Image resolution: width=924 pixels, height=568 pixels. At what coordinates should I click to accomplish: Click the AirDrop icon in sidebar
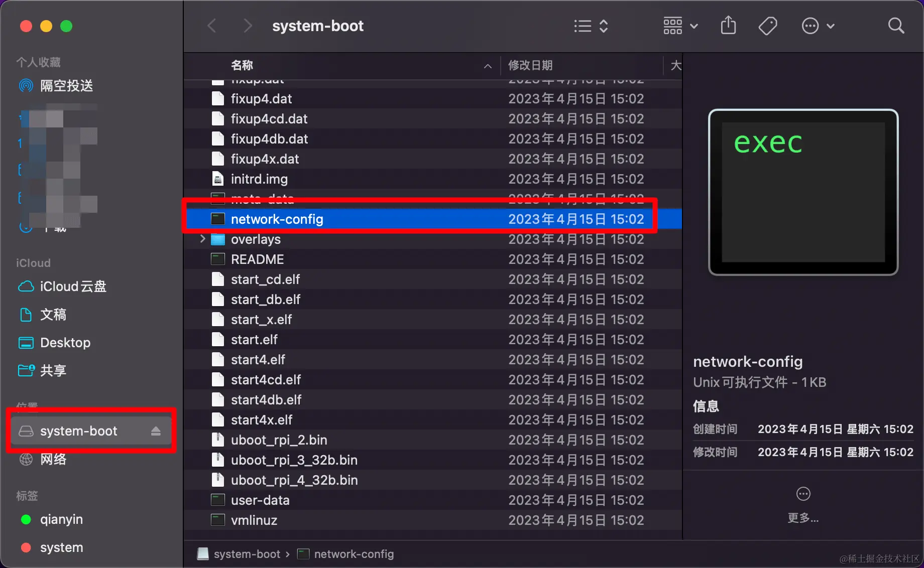[26, 86]
